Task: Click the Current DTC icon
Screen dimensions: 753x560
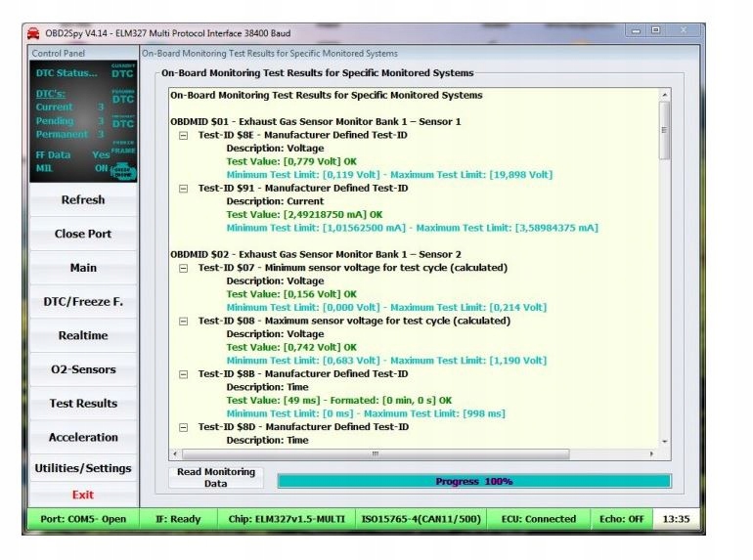Action: click(x=122, y=71)
